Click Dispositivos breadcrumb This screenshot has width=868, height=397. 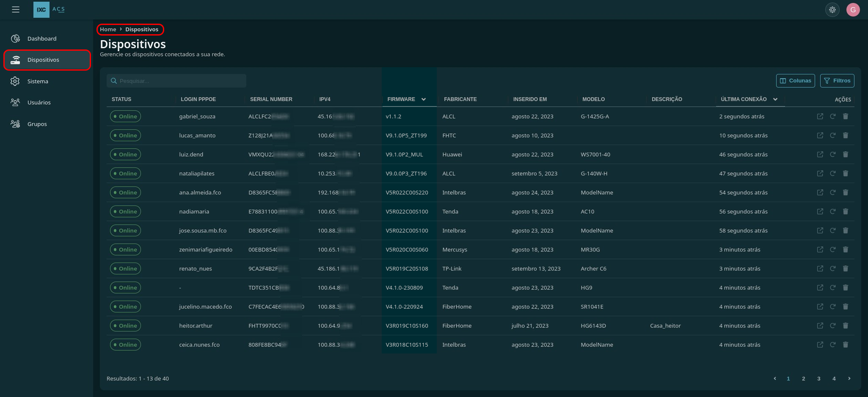click(142, 29)
